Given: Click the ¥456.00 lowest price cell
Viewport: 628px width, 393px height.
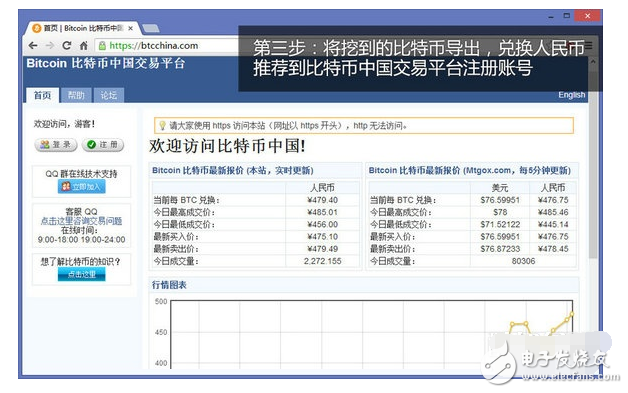Looking at the screenshot, I should click(322, 224).
